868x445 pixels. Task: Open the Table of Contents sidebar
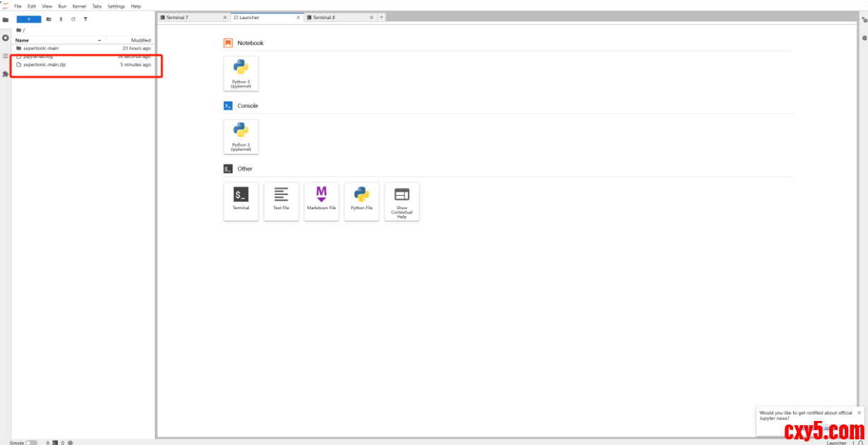click(x=5, y=56)
